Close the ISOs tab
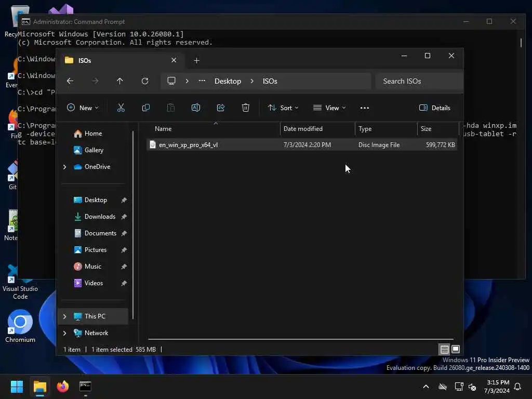Screen dimensions: 532x399 tap(174, 60)
